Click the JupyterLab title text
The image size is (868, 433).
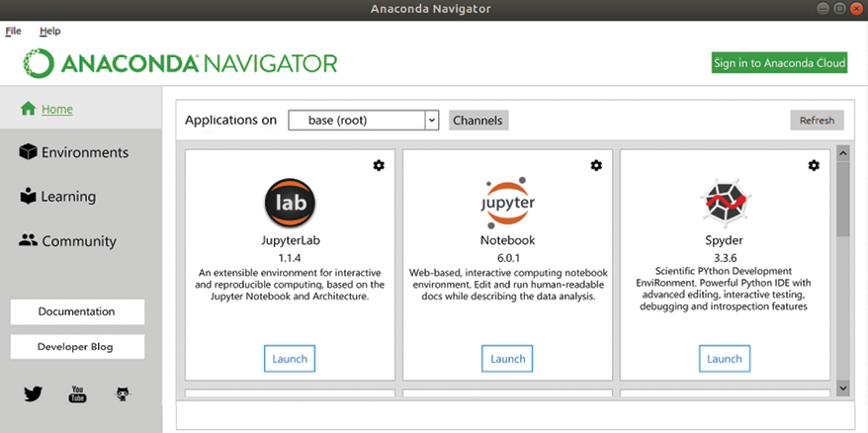290,241
